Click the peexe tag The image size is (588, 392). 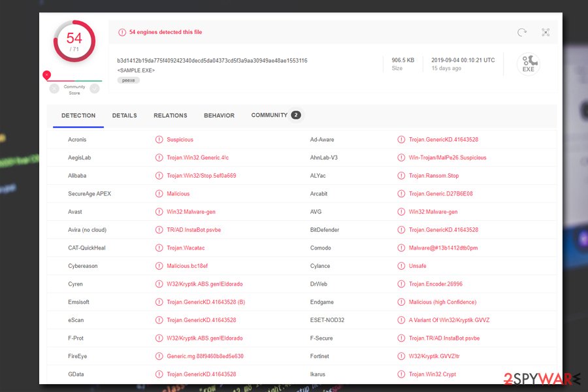(x=128, y=80)
